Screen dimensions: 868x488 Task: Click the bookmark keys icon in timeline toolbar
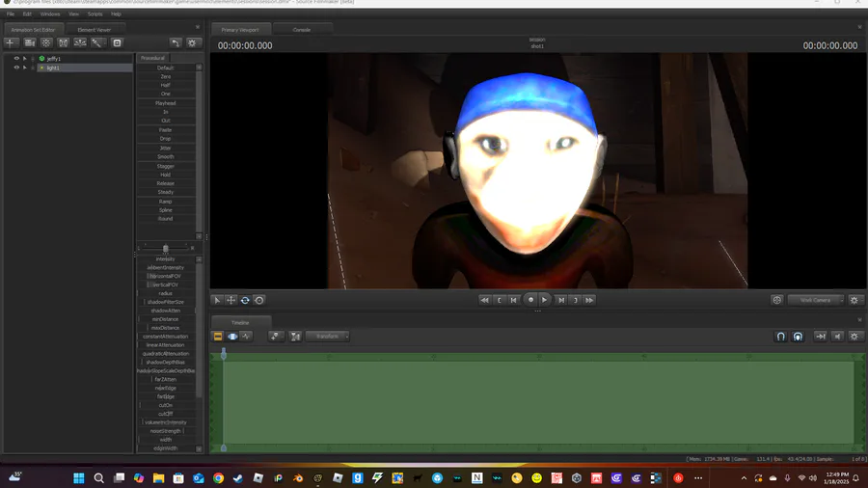tap(275, 337)
